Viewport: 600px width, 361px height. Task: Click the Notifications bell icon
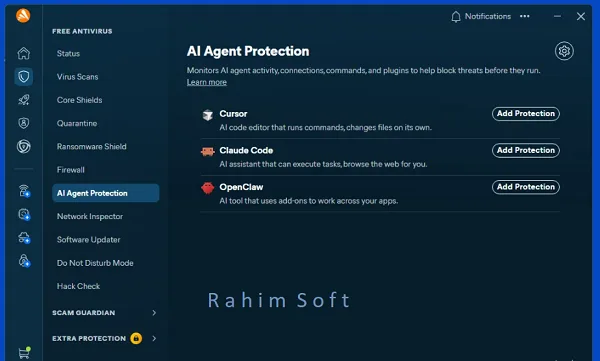pyautogui.click(x=456, y=16)
